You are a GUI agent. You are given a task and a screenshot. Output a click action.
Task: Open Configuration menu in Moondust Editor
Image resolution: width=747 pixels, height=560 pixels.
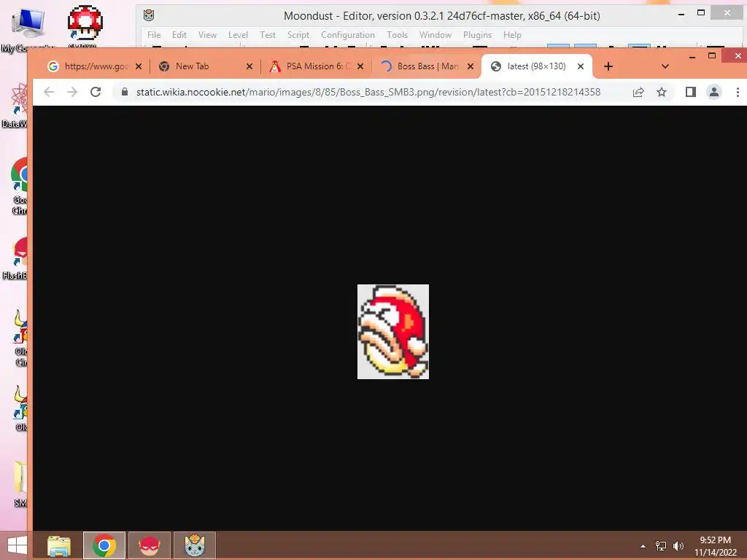point(348,35)
